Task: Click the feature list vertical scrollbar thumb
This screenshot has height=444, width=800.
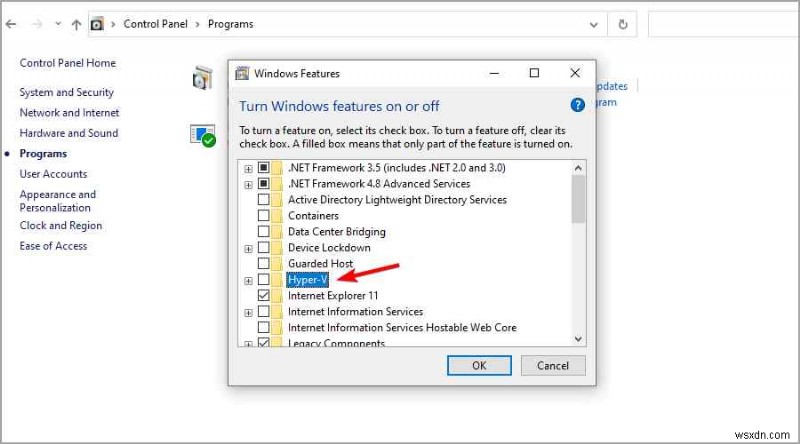Action: click(578, 196)
